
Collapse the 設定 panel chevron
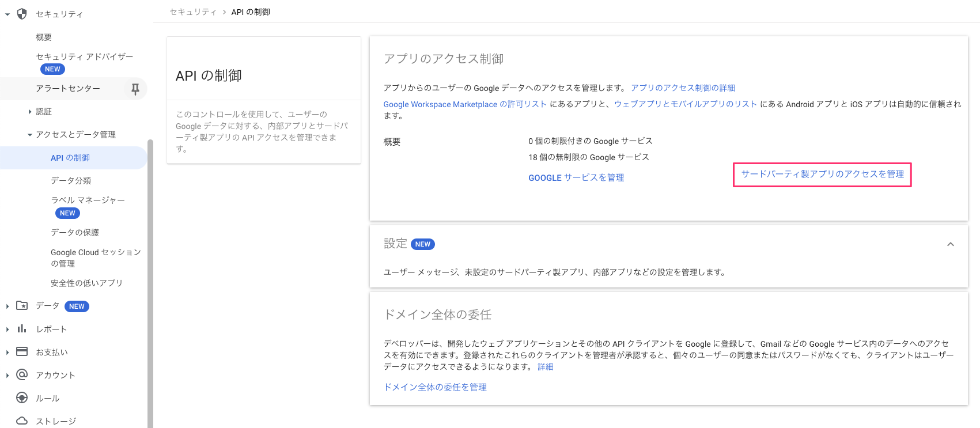tap(951, 244)
